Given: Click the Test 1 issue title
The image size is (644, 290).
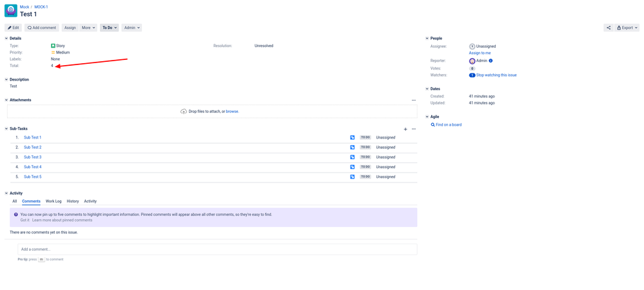Looking at the screenshot, I should click(x=28, y=14).
